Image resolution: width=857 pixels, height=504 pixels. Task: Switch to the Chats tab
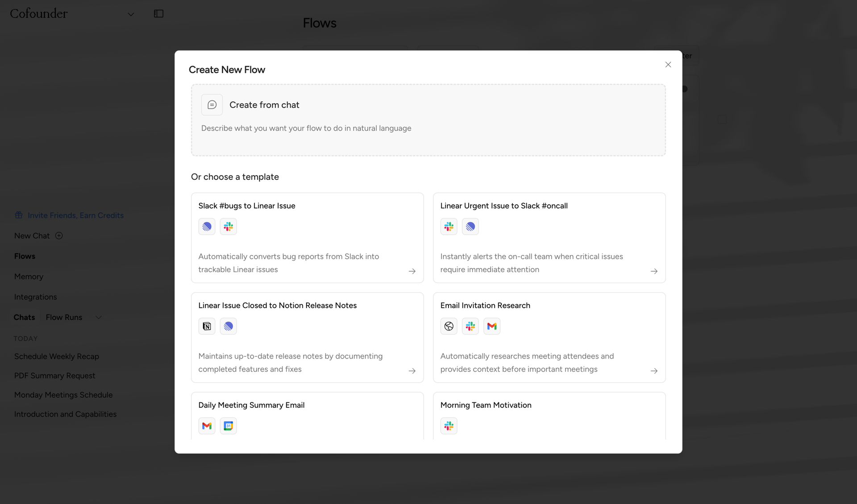click(25, 317)
